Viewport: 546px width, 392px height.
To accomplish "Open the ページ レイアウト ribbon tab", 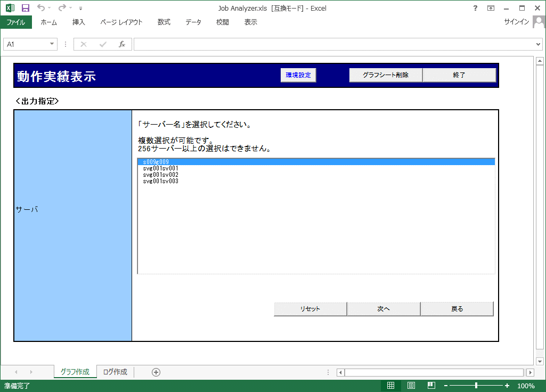I will click(121, 22).
